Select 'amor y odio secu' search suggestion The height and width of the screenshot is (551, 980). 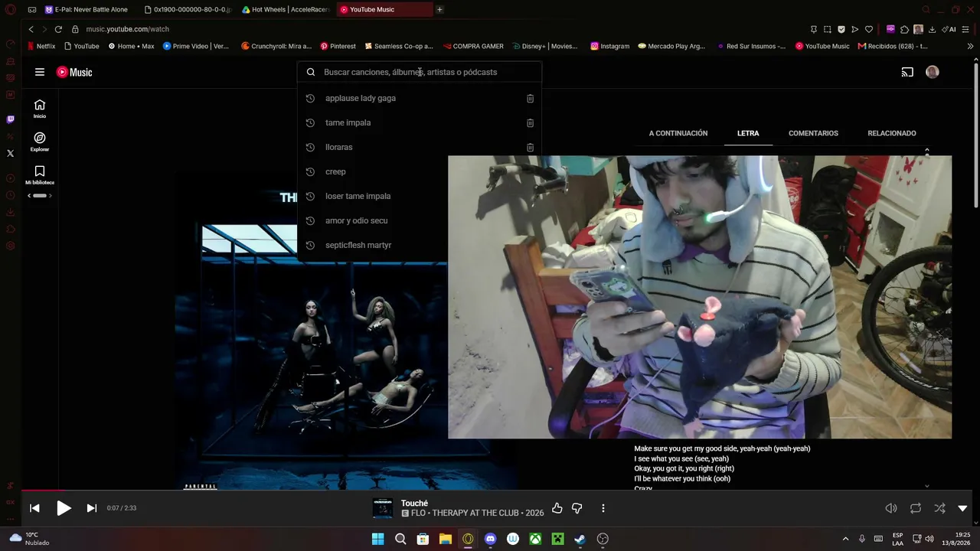420,220
